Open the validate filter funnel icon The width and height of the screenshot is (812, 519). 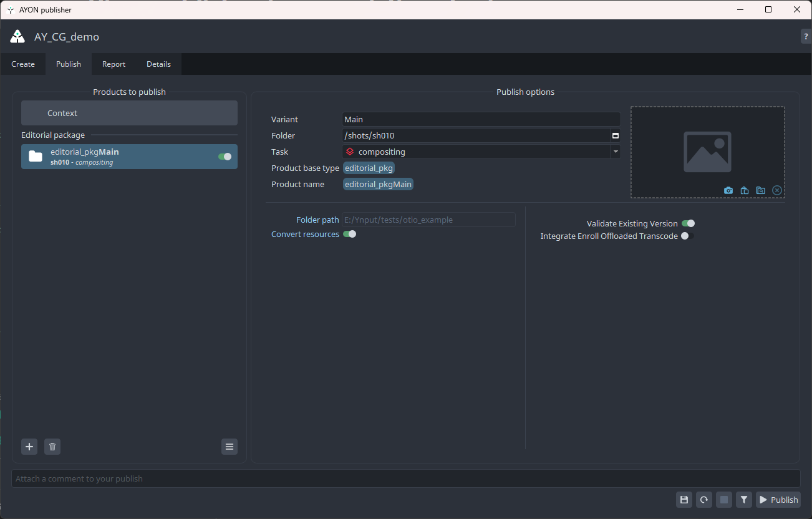tap(743, 500)
